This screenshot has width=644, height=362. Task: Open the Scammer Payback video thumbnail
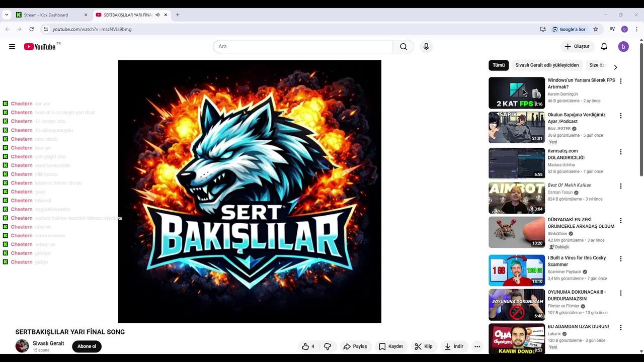point(516,270)
